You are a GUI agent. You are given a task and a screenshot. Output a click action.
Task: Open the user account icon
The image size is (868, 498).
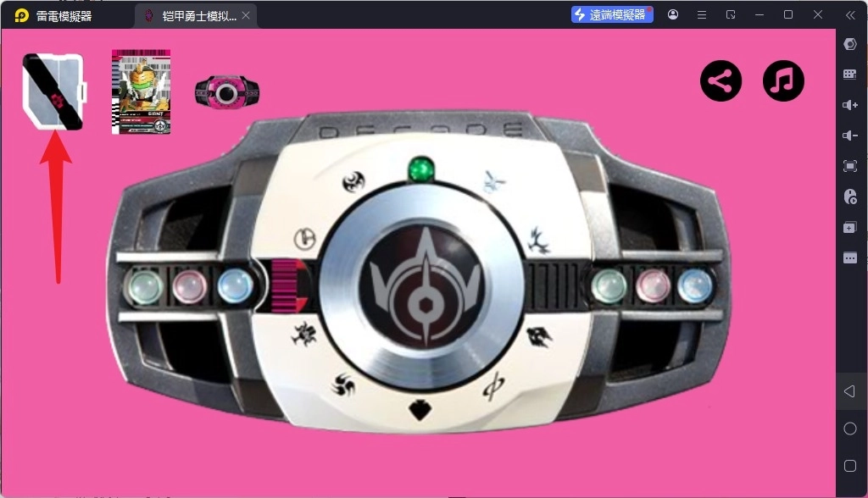tap(673, 14)
